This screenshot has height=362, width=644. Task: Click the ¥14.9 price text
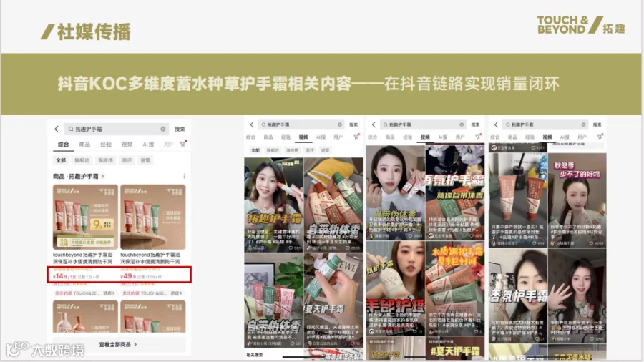pyautogui.click(x=60, y=276)
